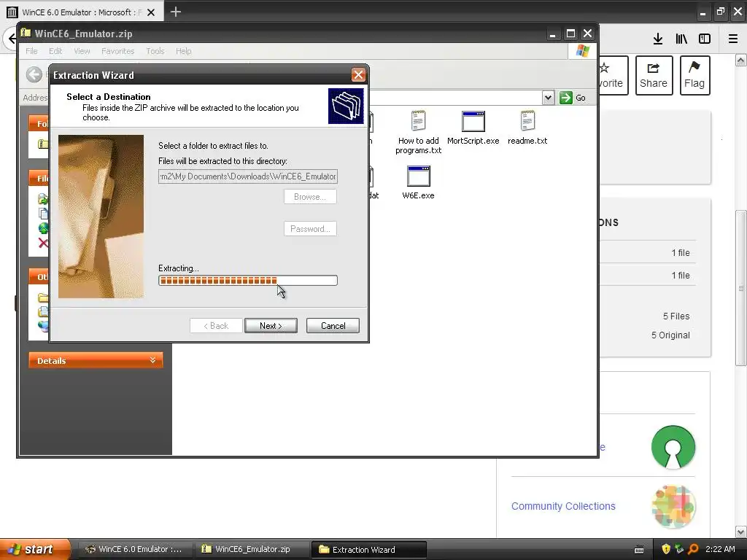Open the Edit menu
The width and height of the screenshot is (747, 560).
point(55,51)
